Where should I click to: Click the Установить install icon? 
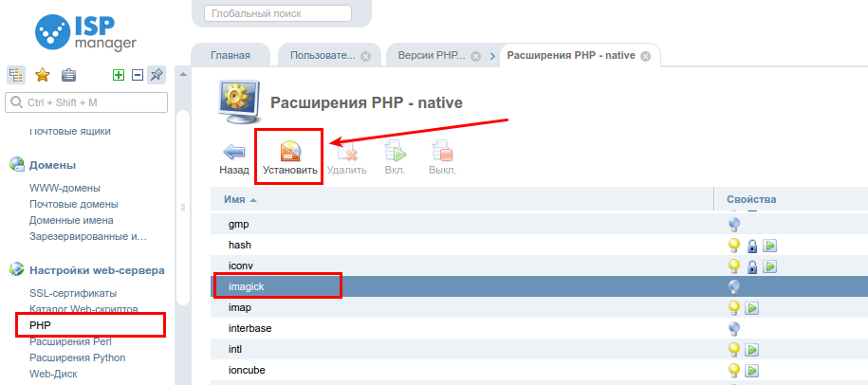pyautogui.click(x=290, y=151)
